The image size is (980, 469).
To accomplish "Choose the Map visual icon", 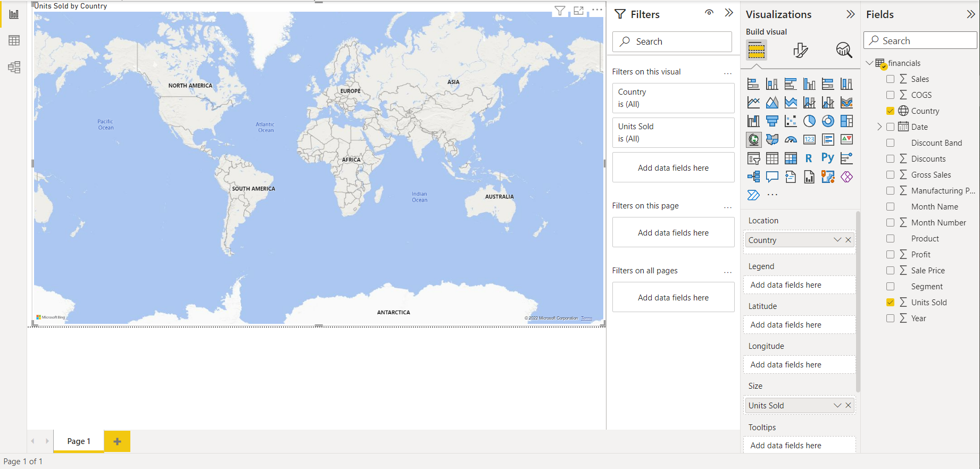I will tap(753, 140).
